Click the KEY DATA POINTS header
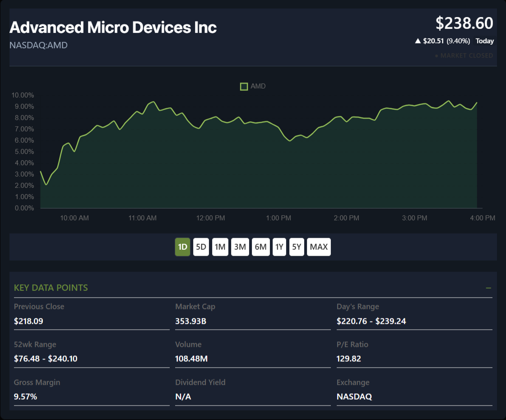The image size is (506, 420). coord(51,288)
